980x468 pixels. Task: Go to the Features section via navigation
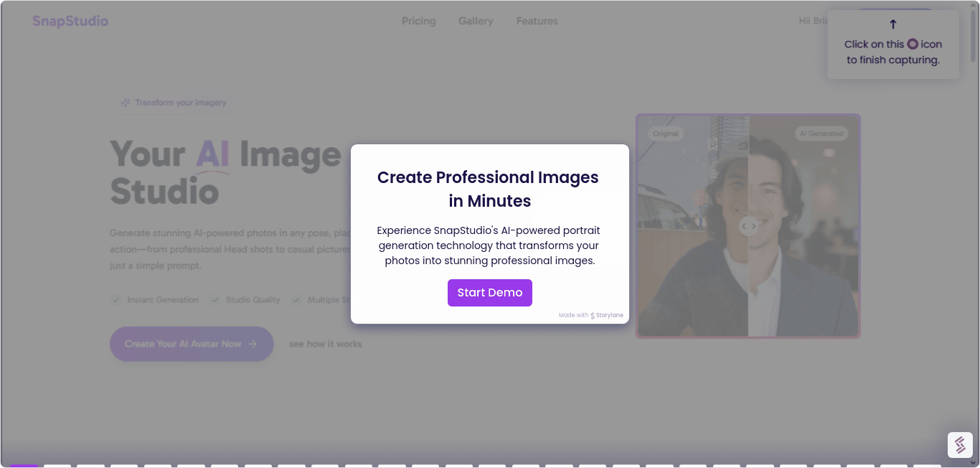537,21
